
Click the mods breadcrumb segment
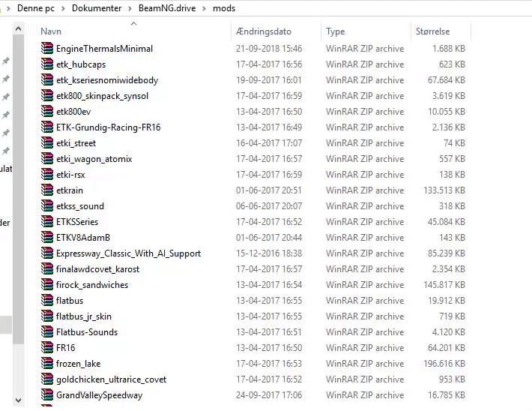(x=224, y=8)
